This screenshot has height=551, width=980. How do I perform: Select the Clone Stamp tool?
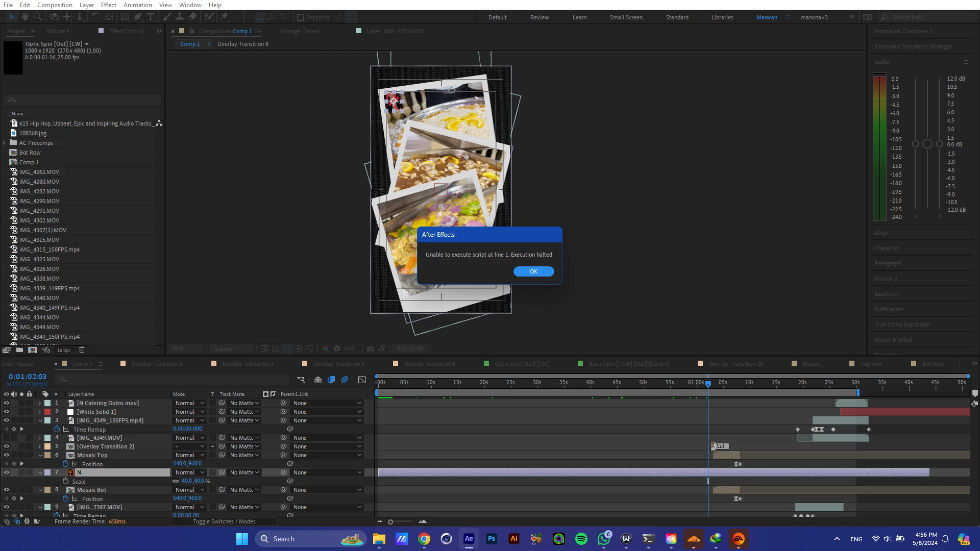click(x=180, y=17)
